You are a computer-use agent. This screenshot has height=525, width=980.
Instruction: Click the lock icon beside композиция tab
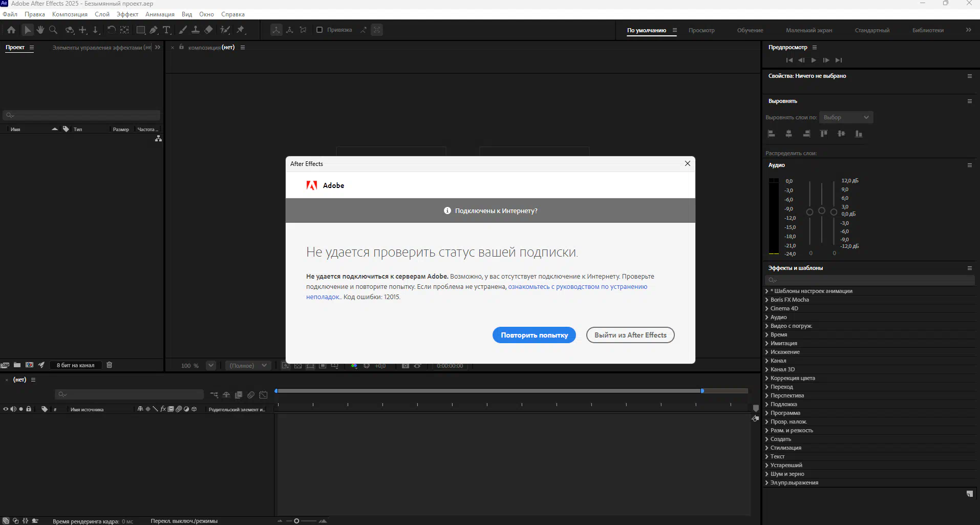[x=181, y=47]
